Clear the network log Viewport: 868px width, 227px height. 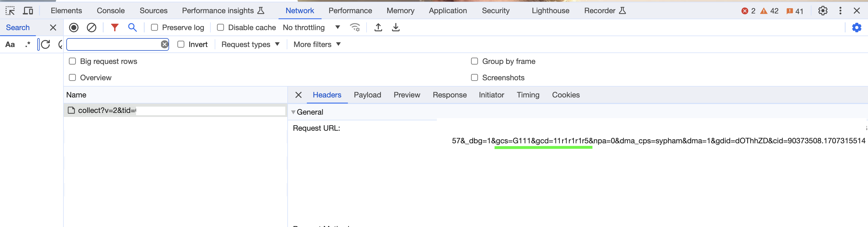point(91,28)
